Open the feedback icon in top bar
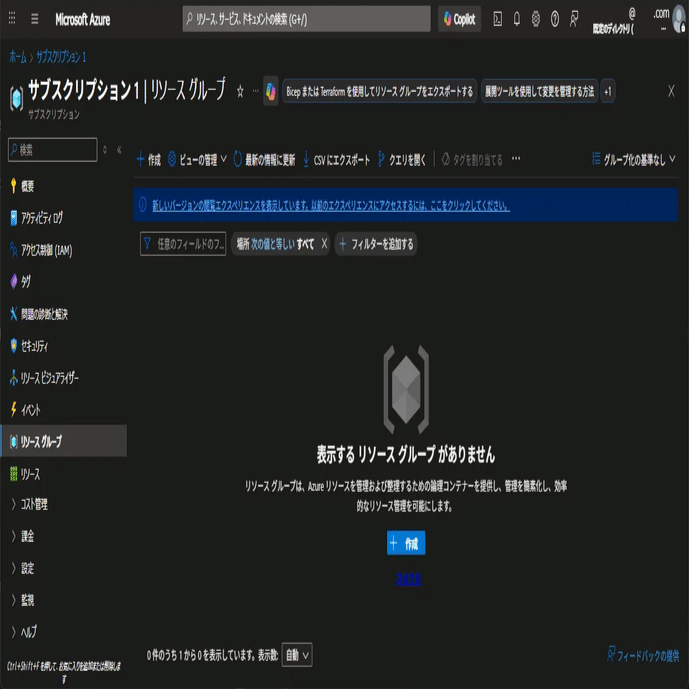 (574, 19)
